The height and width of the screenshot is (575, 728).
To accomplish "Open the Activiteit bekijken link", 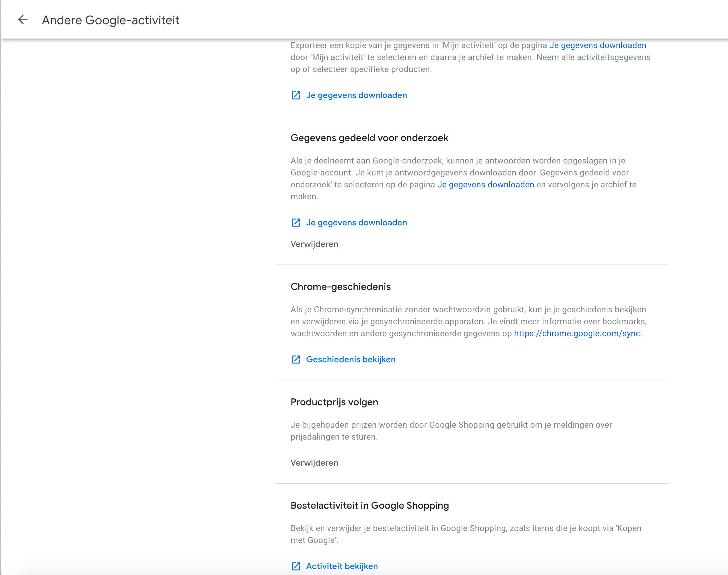I will point(342,566).
